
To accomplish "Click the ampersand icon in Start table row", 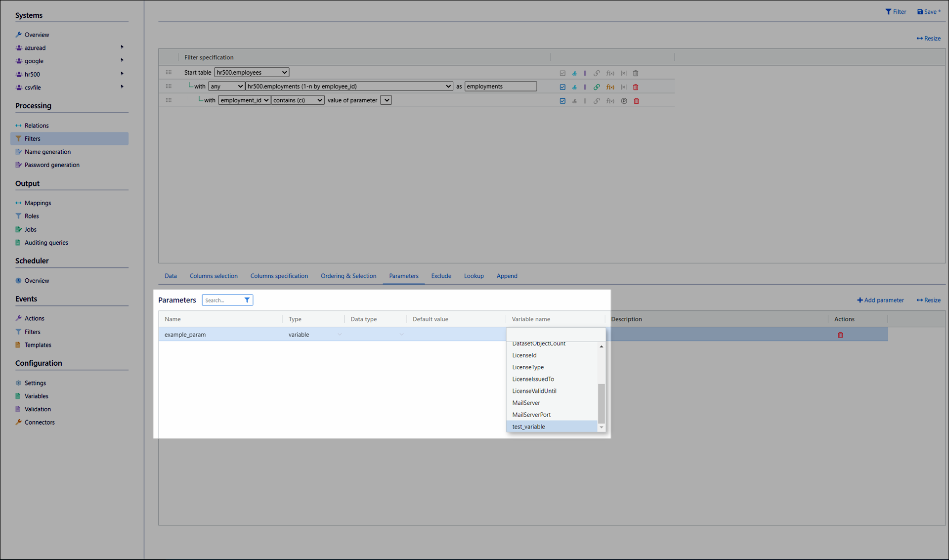I will coord(574,73).
